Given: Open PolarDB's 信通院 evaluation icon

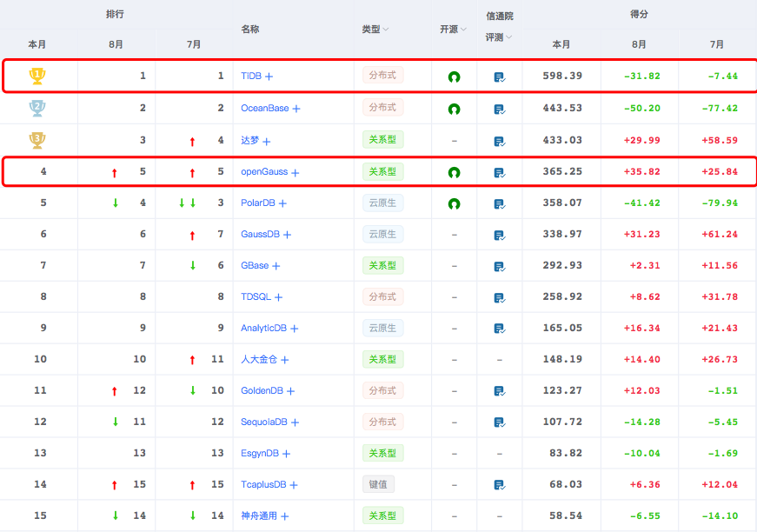Looking at the screenshot, I should pyautogui.click(x=499, y=204).
